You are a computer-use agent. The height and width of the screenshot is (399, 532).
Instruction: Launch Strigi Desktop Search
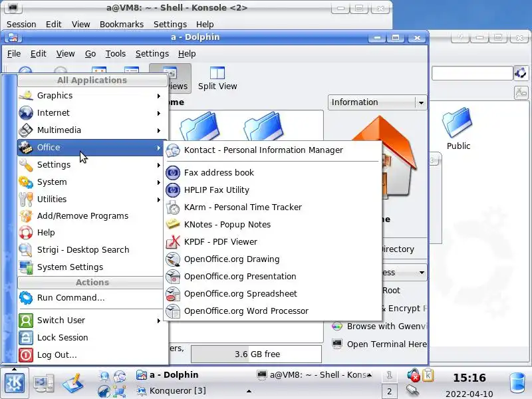[91, 250]
